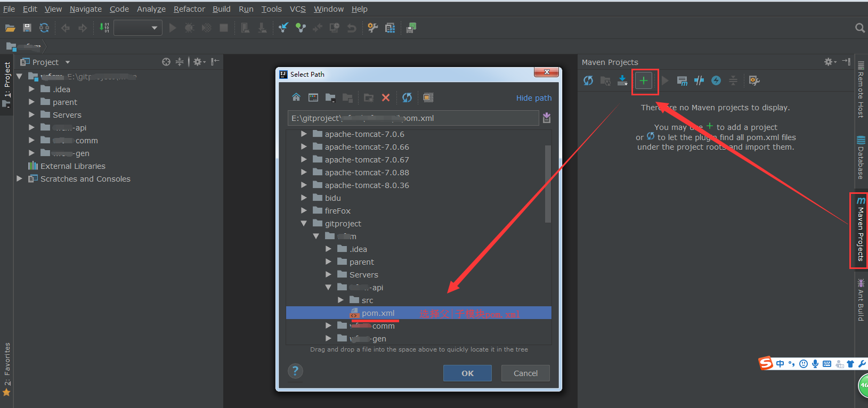This screenshot has width=868, height=408.
Task: Open the Ant Build side tab
Action: click(x=860, y=300)
